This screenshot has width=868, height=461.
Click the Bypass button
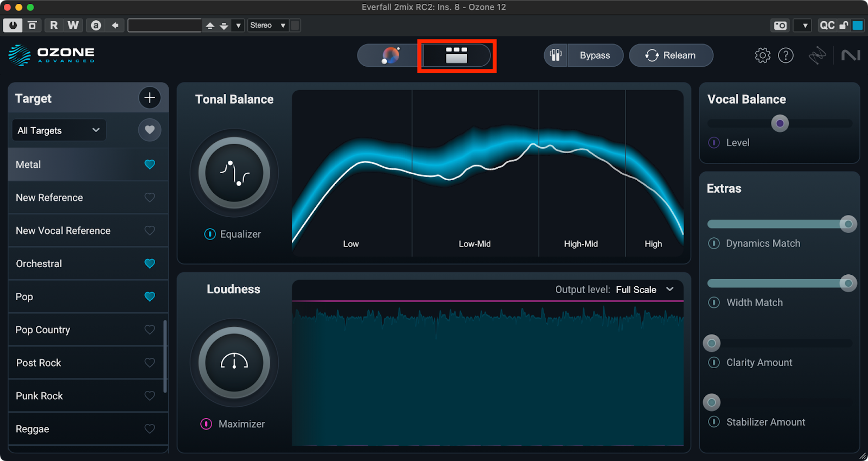tap(595, 55)
